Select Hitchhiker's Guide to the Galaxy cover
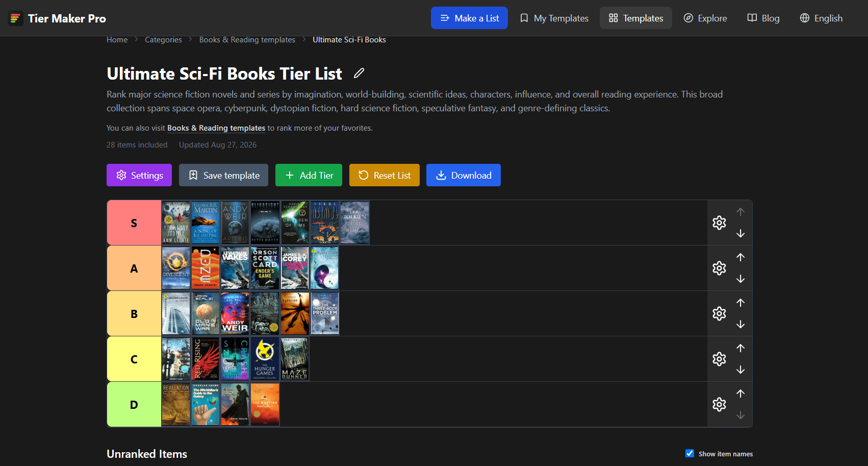This screenshot has height=466, width=868. point(206,404)
